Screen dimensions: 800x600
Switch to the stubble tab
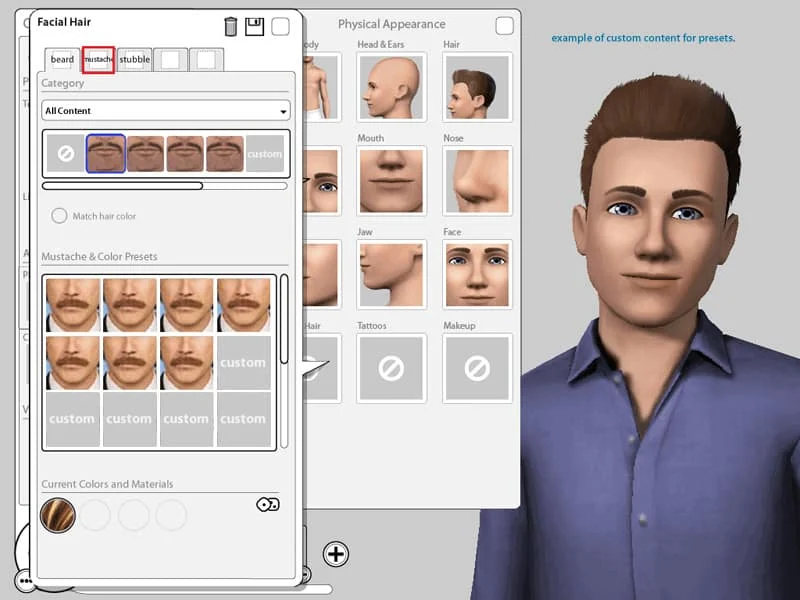[135, 59]
